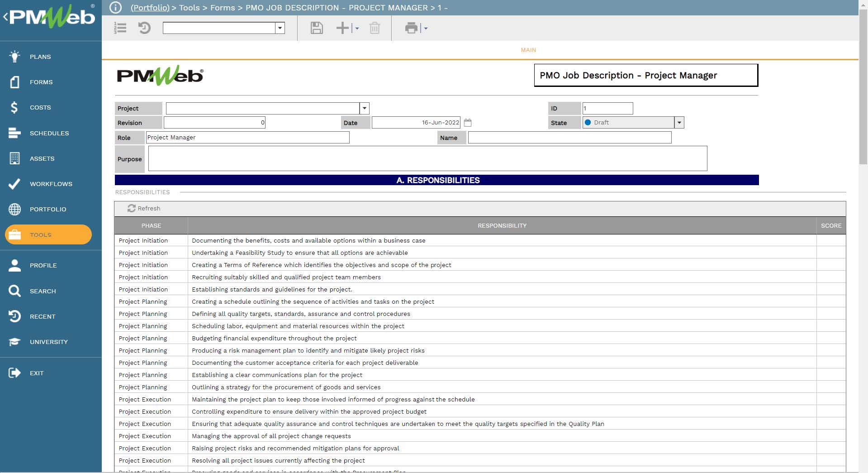
Task: Select row 'Budgeting financial expenditure throughout the project'
Action: [x=480, y=338]
